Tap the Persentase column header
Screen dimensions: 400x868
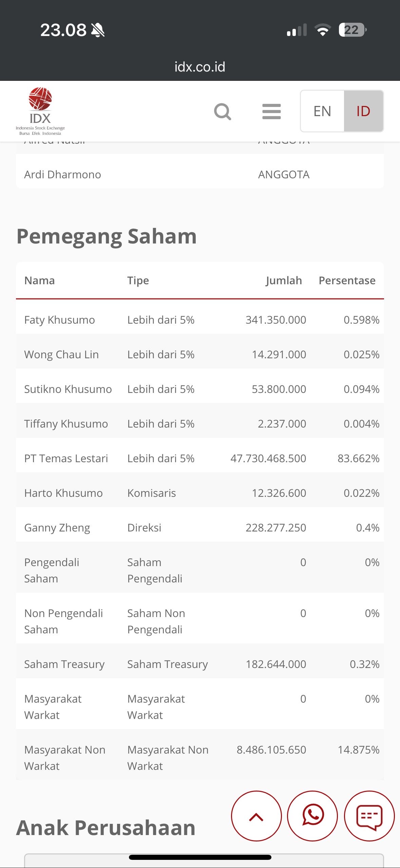347,281
